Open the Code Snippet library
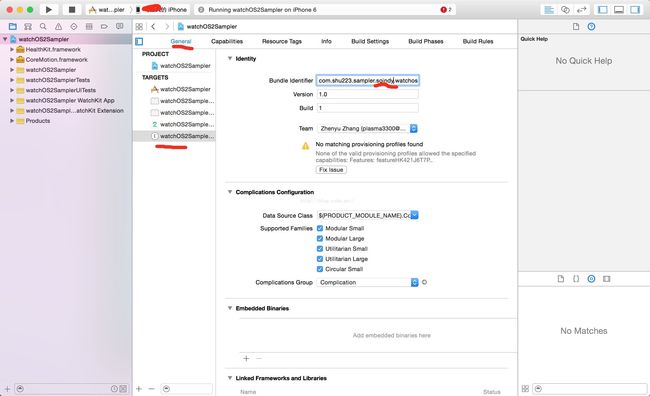650x396 pixels. 576,279
